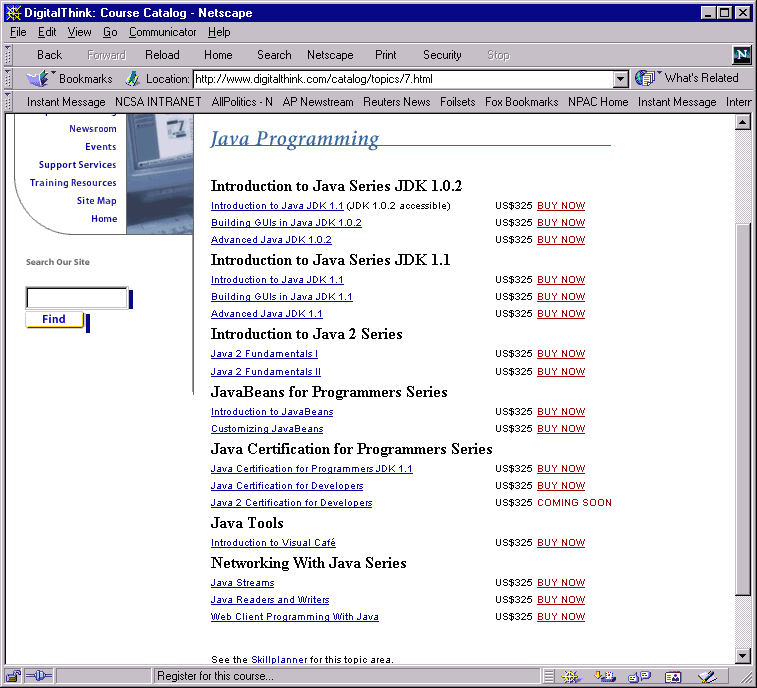Click the Netscape window title icon

(x=14, y=13)
